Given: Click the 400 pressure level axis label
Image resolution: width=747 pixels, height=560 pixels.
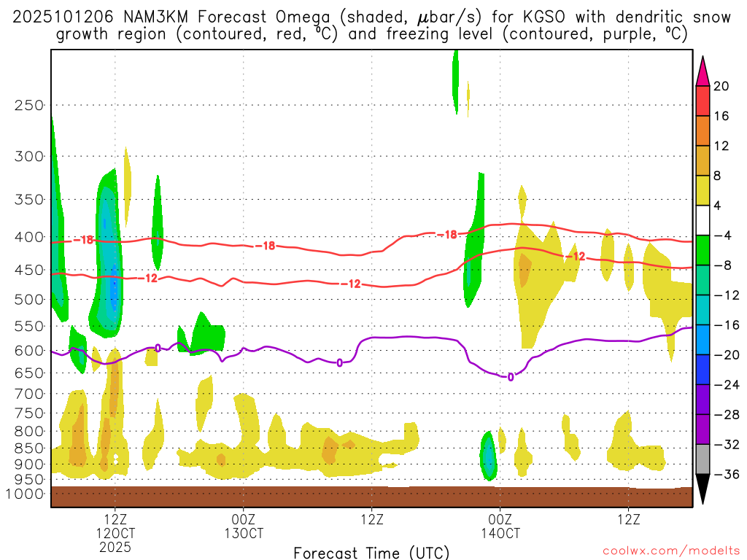Looking at the screenshot, I should tap(29, 237).
